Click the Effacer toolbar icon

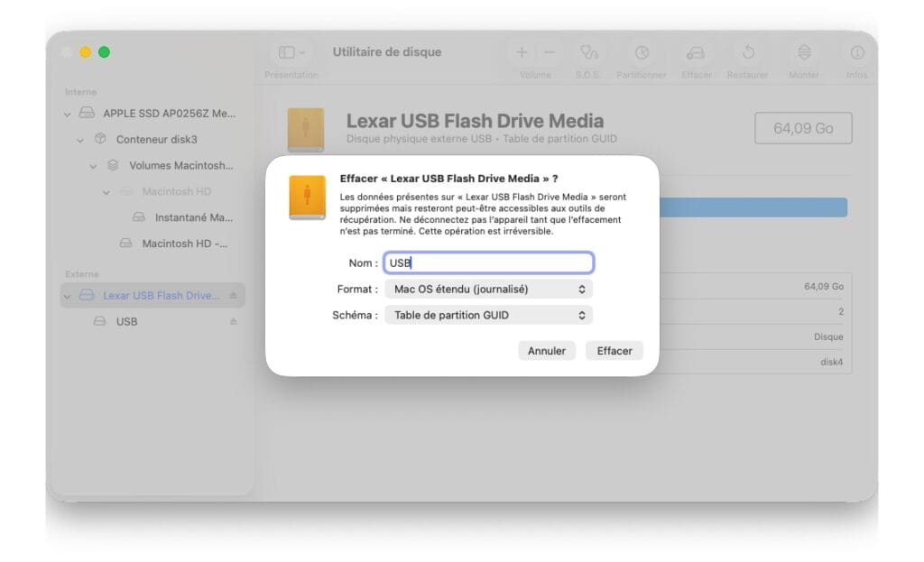tap(696, 52)
